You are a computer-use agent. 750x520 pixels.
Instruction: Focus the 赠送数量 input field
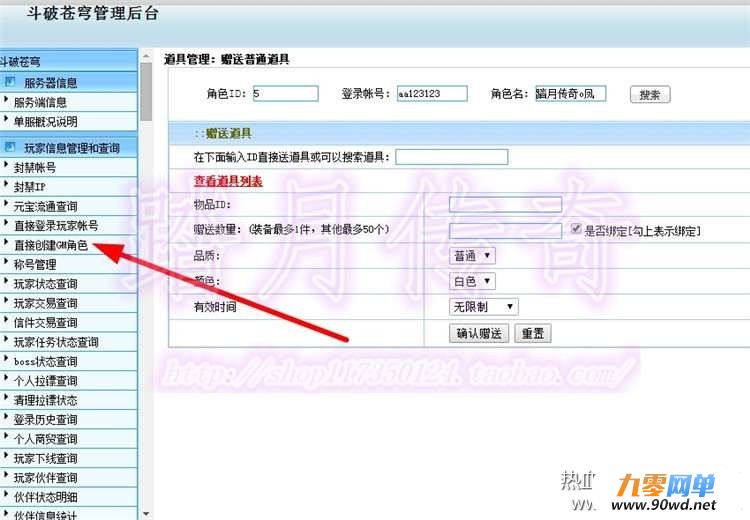(x=505, y=231)
